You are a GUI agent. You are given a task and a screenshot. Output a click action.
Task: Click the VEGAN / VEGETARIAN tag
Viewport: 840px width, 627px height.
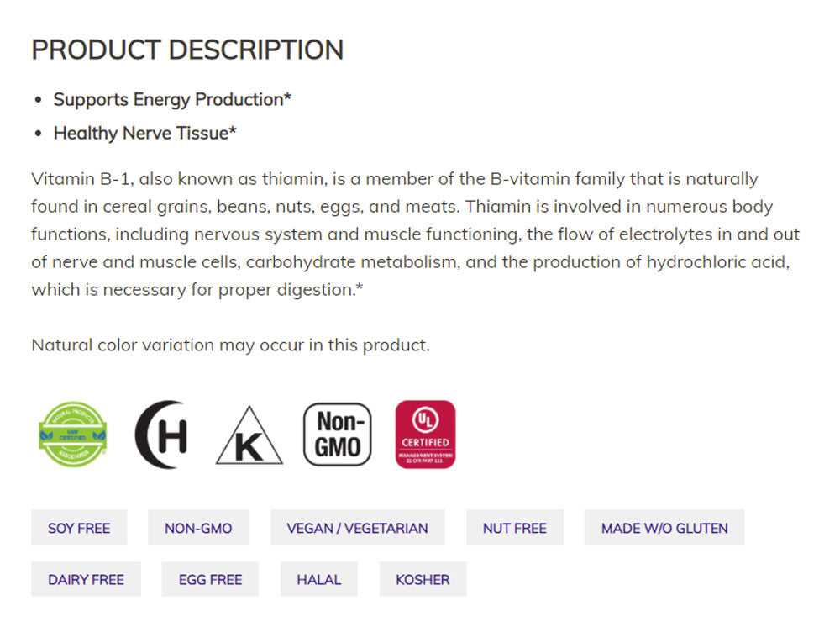click(x=357, y=528)
